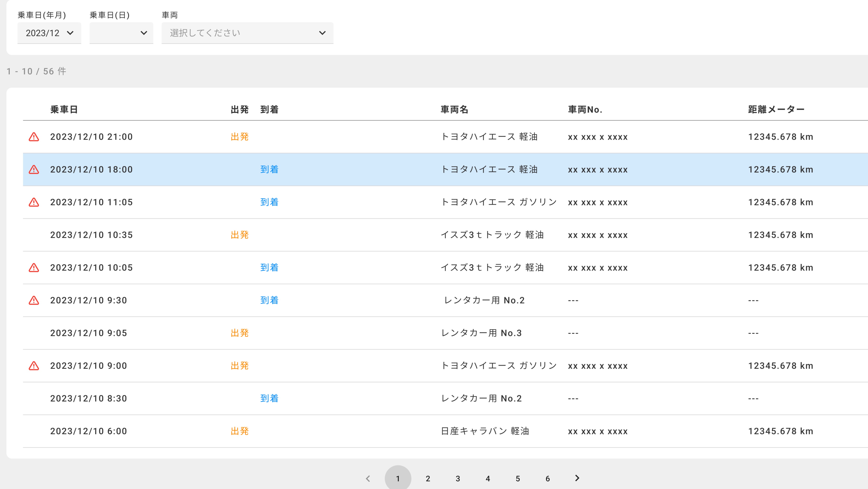Click 出発 link in 6:00 row
The height and width of the screenshot is (489, 868).
coord(239,431)
